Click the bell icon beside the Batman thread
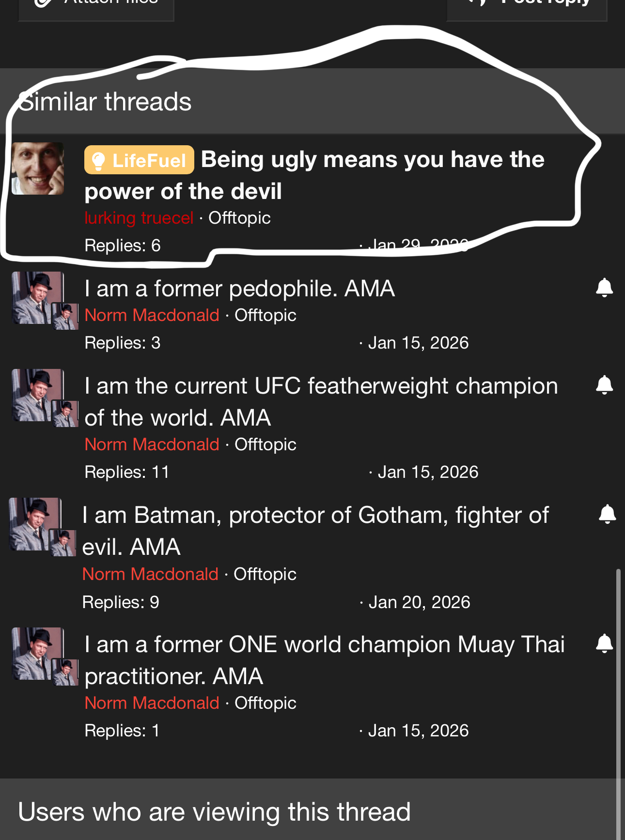The width and height of the screenshot is (625, 840). (x=607, y=514)
